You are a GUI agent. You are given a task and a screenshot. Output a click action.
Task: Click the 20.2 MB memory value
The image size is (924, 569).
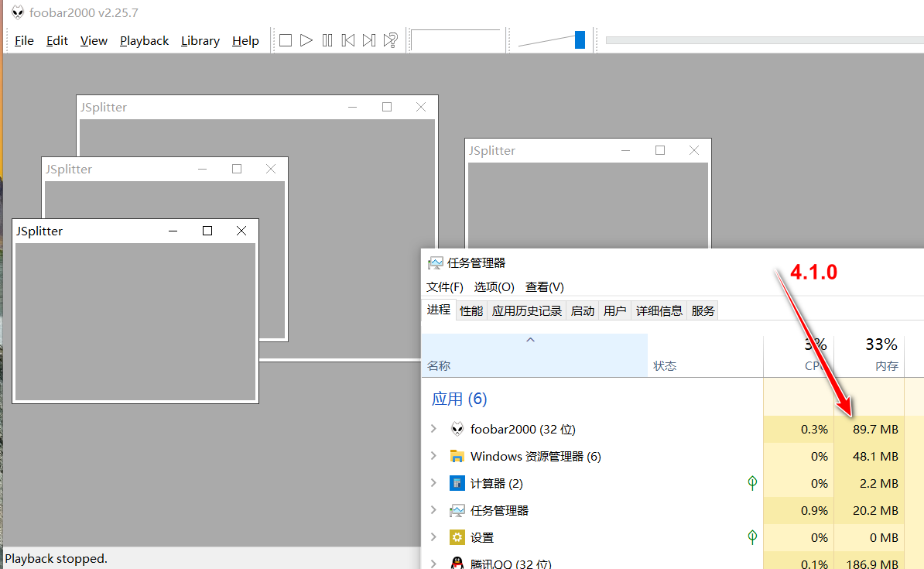tap(875, 511)
